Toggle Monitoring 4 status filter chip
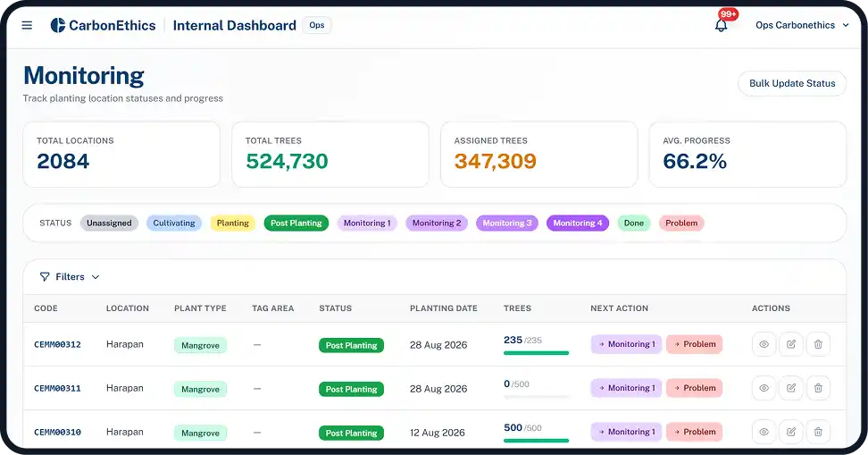Viewport: 868px width, 455px height. (x=578, y=223)
